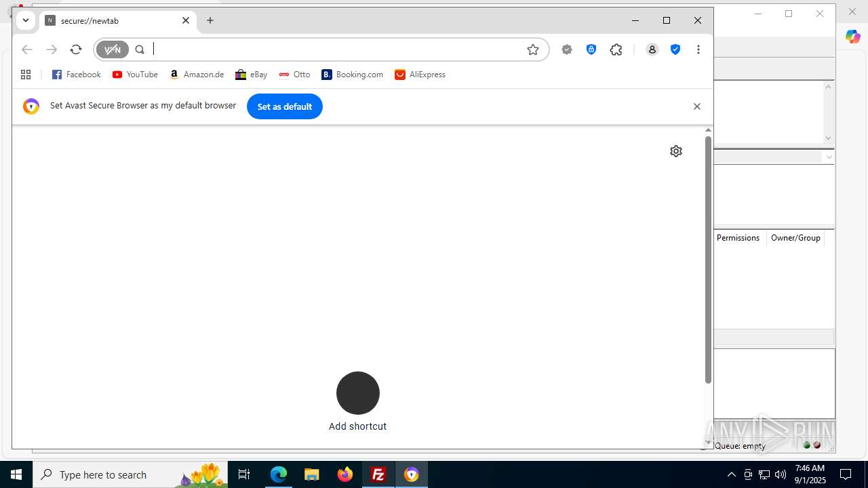868x488 pixels.
Task: Click the Copilot icon behind the browser
Action: (x=852, y=37)
